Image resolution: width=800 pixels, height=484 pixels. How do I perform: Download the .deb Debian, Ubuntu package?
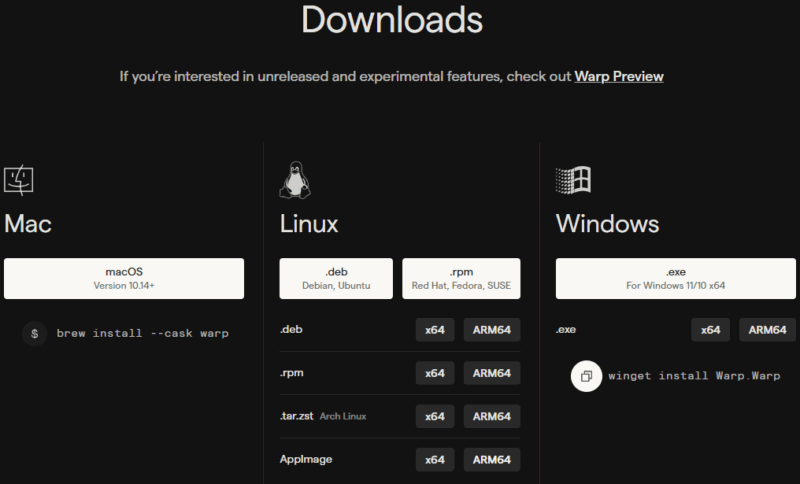(336, 278)
